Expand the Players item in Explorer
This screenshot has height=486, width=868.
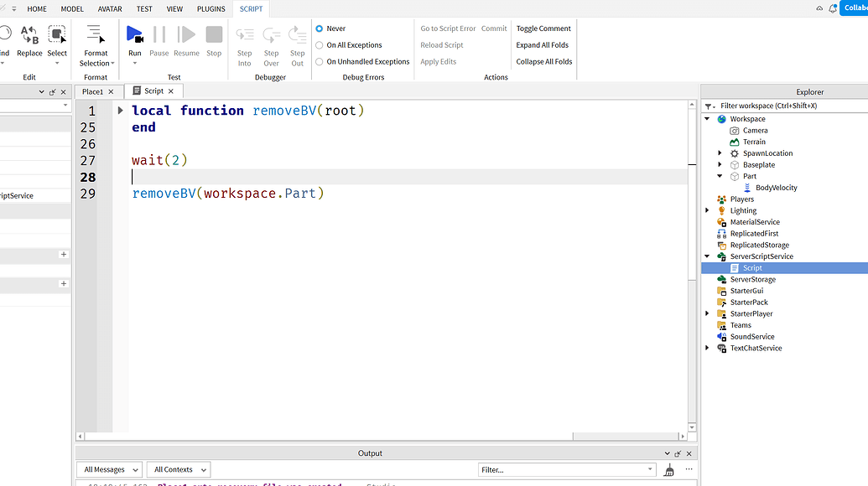tap(707, 199)
